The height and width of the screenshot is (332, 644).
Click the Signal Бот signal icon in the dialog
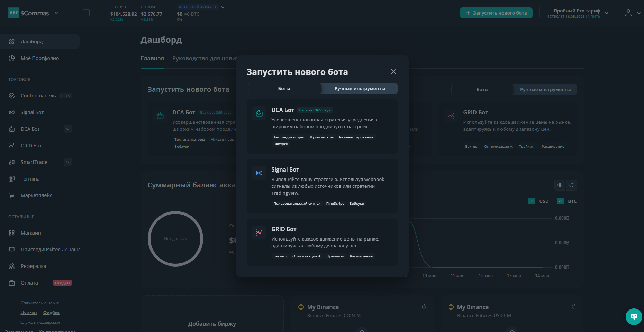(x=259, y=173)
